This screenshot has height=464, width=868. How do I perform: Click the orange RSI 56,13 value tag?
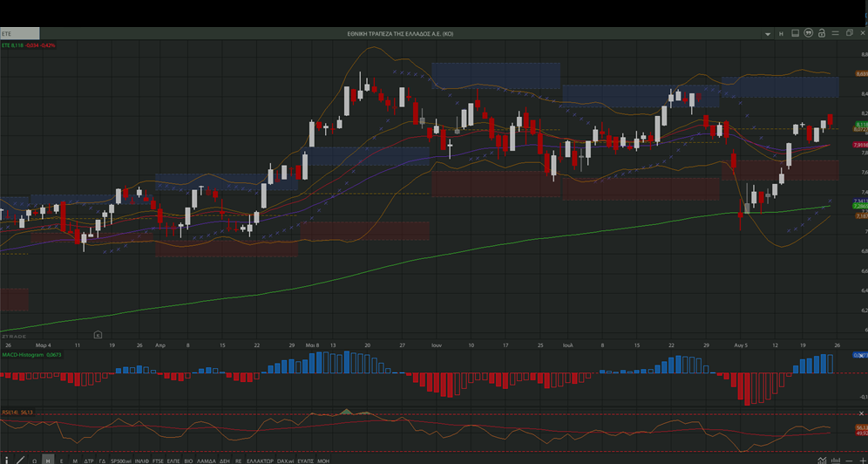861,427
